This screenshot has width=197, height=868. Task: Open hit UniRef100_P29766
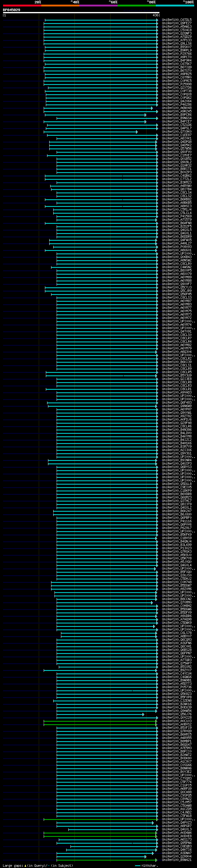click(x=176, y=54)
